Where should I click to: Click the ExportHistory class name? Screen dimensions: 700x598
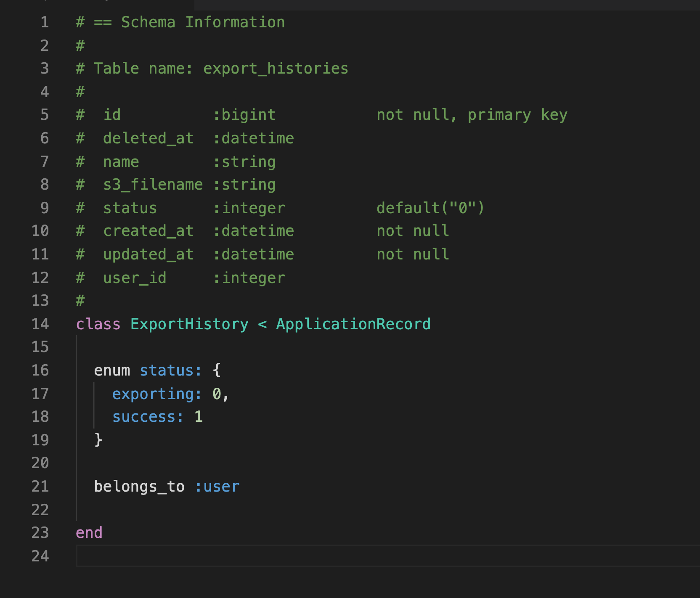click(189, 324)
